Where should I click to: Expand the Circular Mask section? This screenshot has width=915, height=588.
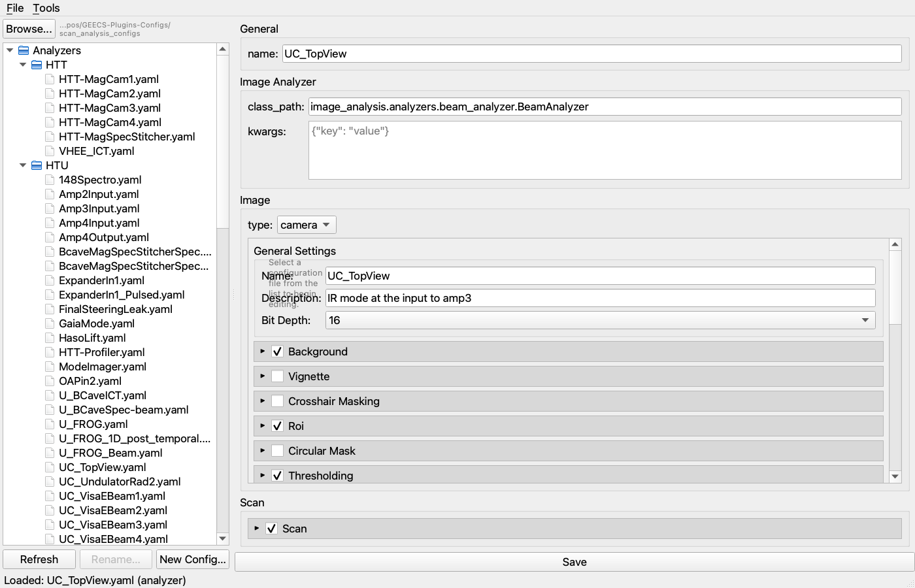point(262,451)
